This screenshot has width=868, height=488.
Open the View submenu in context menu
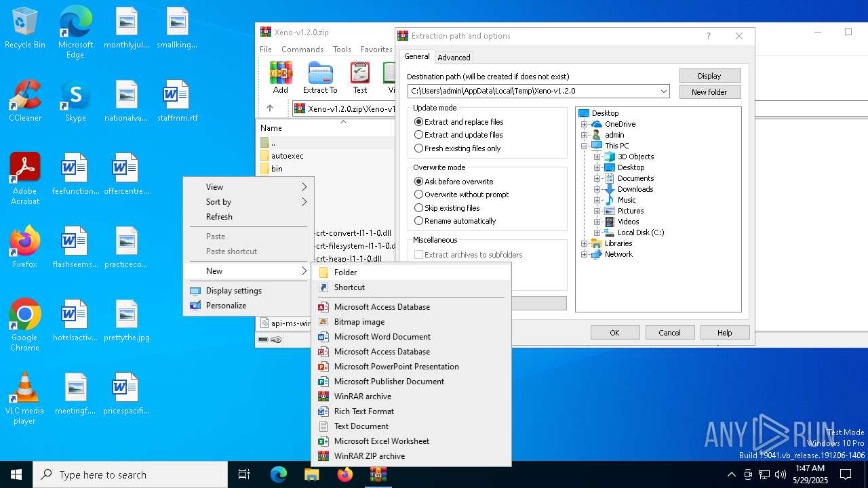coord(249,187)
